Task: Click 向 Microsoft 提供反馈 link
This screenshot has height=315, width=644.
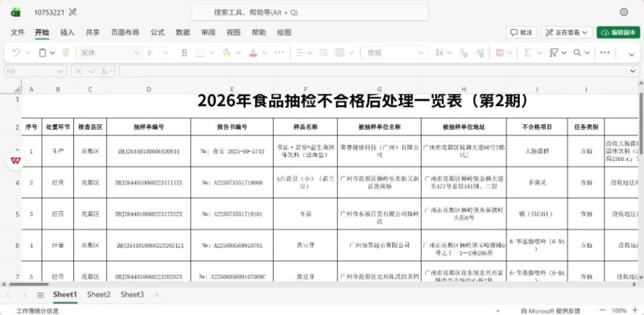Action: coord(551,311)
